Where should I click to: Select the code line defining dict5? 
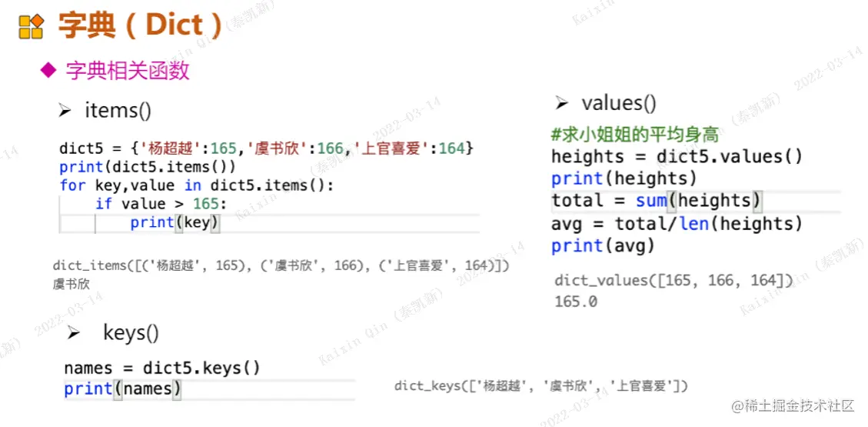[266, 149]
